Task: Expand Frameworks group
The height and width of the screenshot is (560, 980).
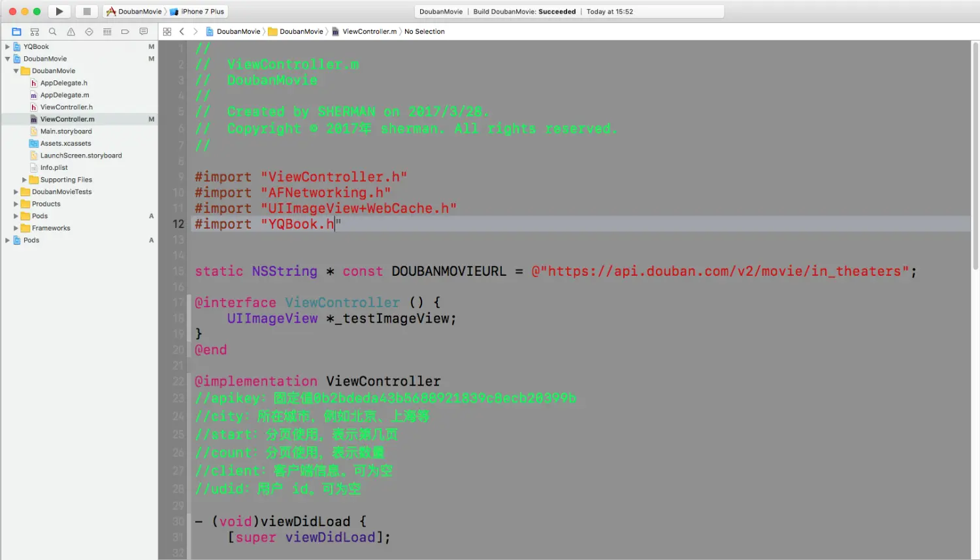Action: [16, 228]
